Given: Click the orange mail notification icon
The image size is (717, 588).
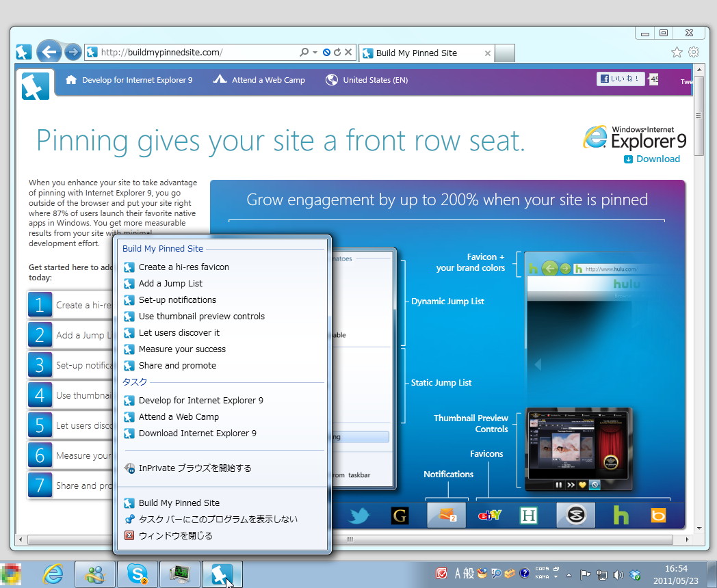Looking at the screenshot, I should click(447, 516).
